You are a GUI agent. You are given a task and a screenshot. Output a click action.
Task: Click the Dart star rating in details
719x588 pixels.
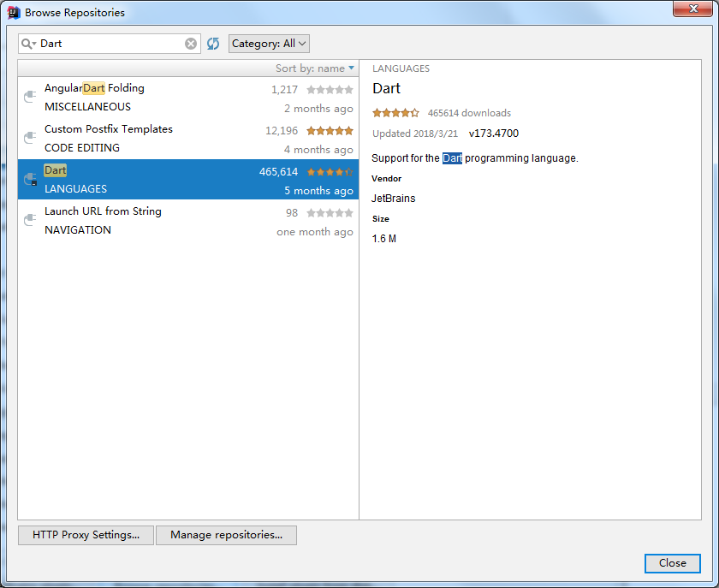(395, 113)
